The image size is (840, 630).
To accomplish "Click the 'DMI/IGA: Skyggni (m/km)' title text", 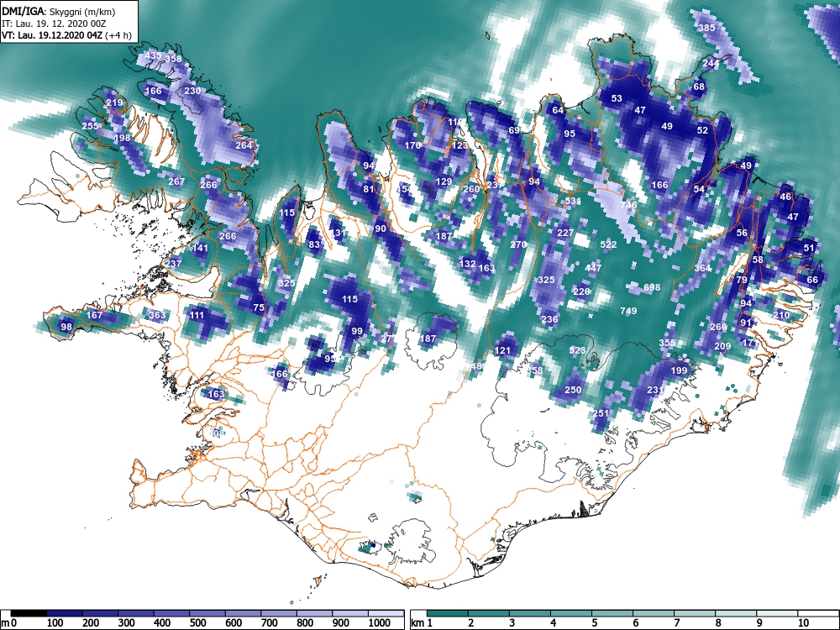I will coord(59,11).
